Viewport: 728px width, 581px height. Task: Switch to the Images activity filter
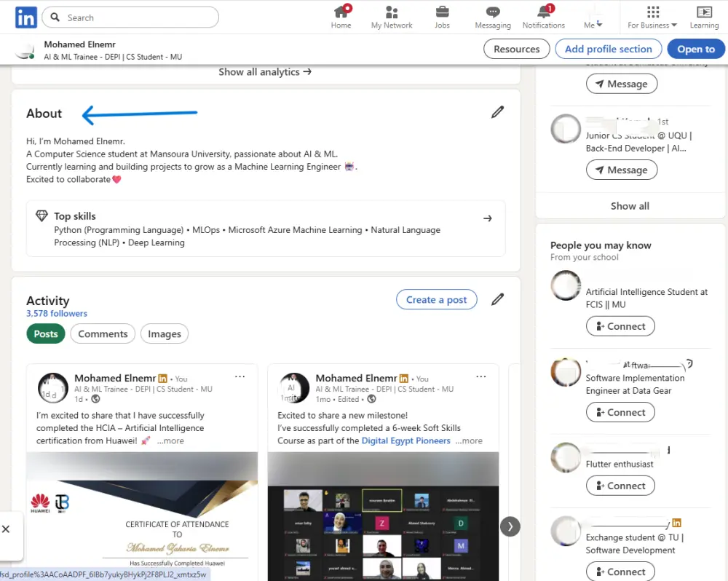164,333
